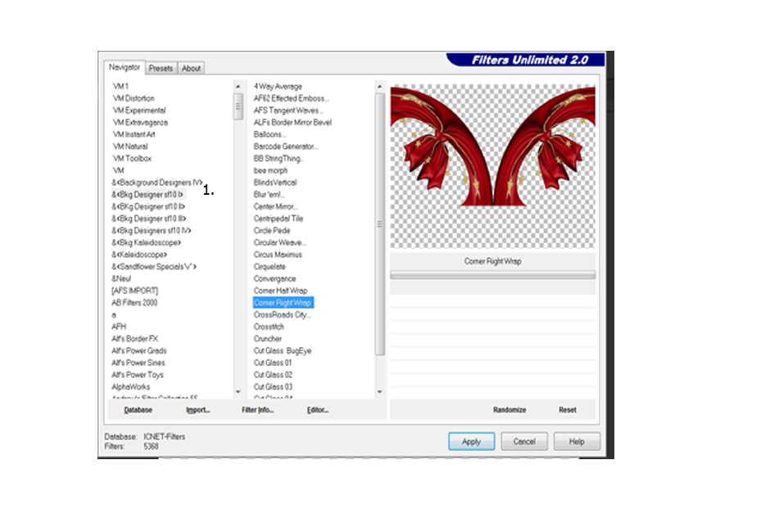Open Help for Filters Unlimited

click(x=577, y=441)
